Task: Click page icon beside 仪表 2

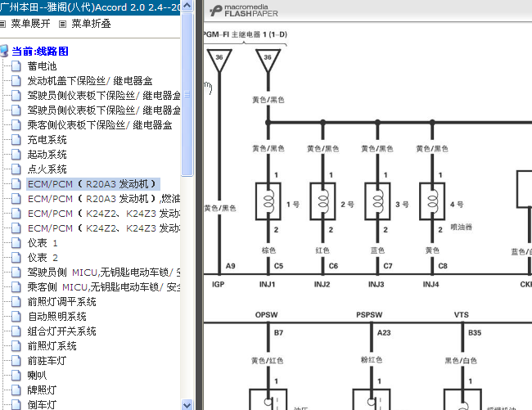Action: 16,258
